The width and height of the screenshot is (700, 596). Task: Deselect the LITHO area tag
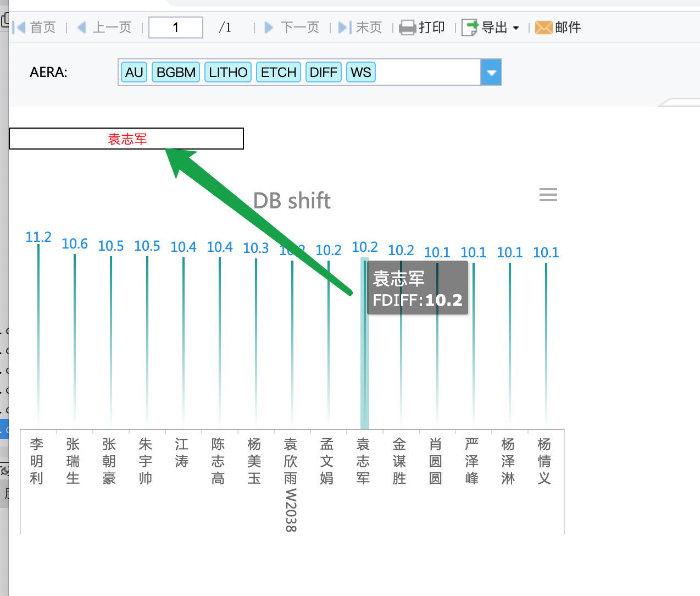tap(228, 72)
